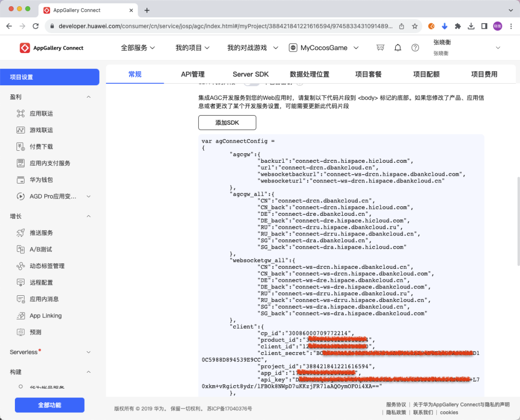Expand the 张晓衡 account dropdown

(498, 48)
